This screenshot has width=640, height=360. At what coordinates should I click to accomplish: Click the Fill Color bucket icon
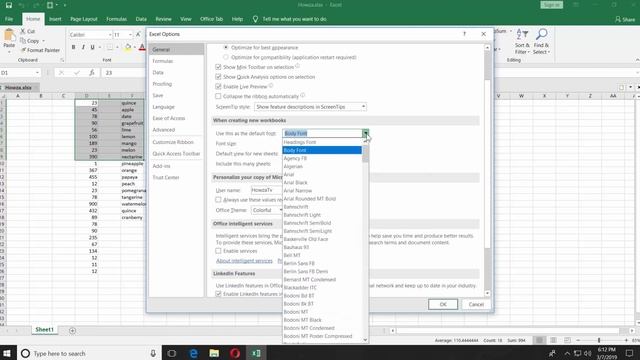128,47
